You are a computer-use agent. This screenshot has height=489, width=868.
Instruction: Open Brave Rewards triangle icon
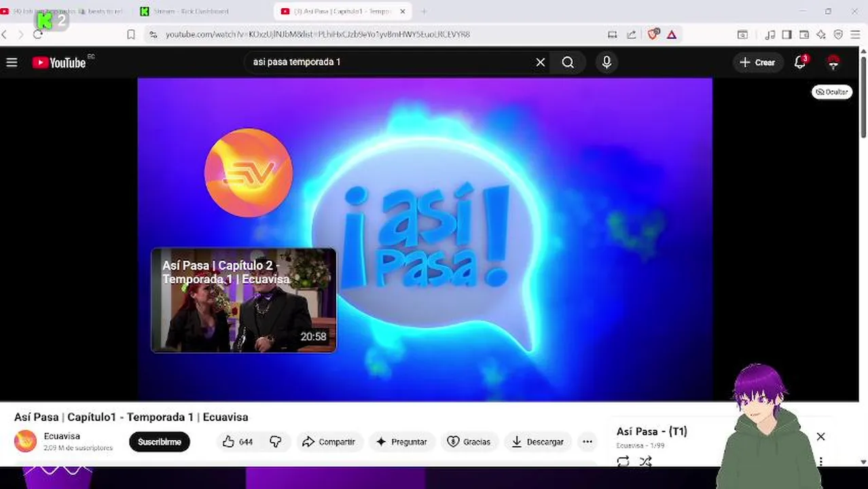672,34
